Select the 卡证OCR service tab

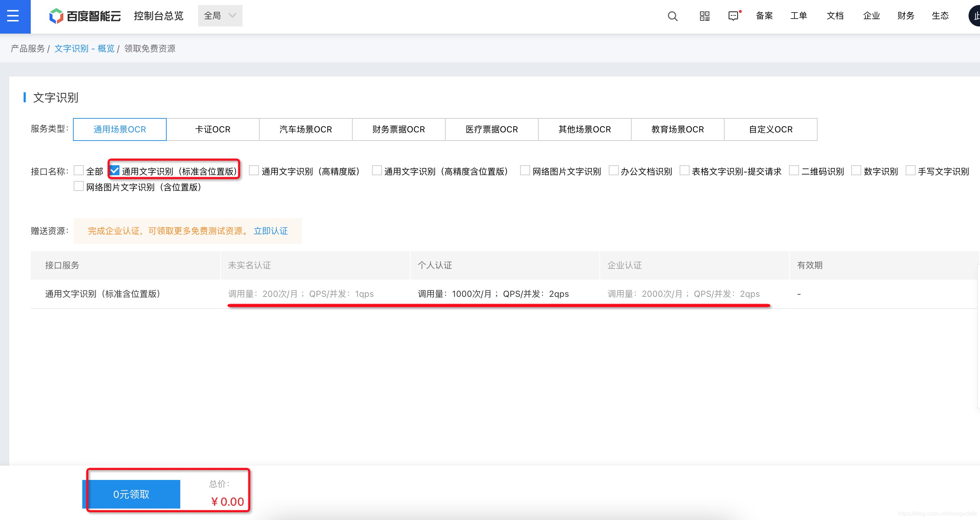pos(213,129)
